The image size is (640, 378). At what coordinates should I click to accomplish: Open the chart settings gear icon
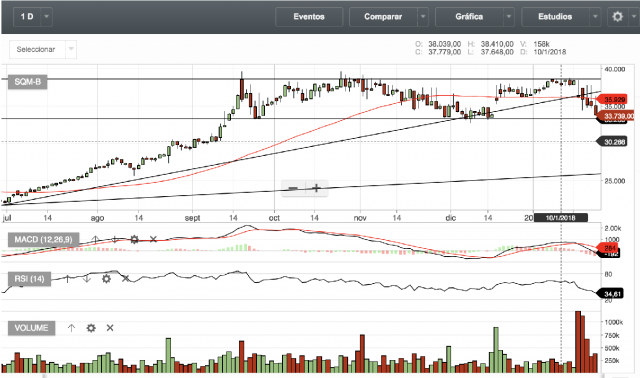tap(618, 17)
